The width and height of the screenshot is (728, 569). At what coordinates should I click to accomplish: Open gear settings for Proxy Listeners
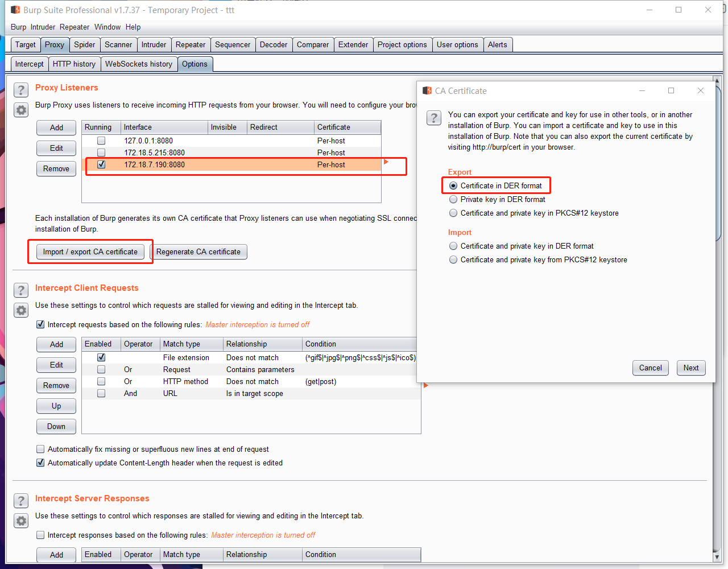click(21, 110)
